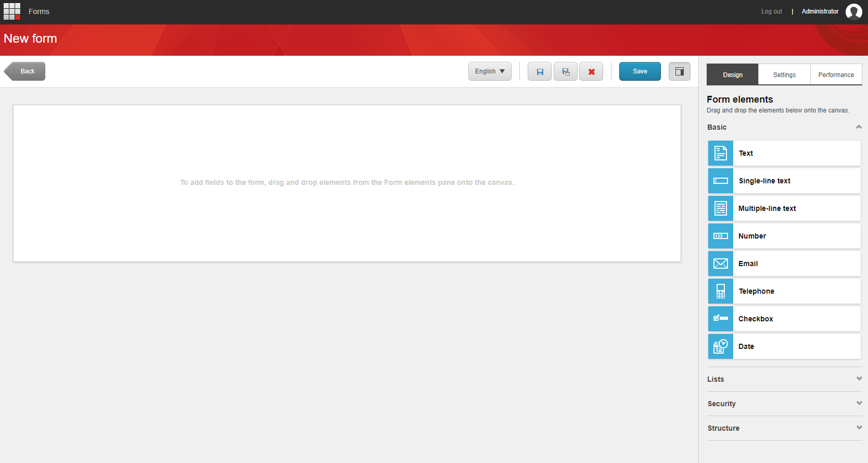Expand the Lists section

(859, 379)
